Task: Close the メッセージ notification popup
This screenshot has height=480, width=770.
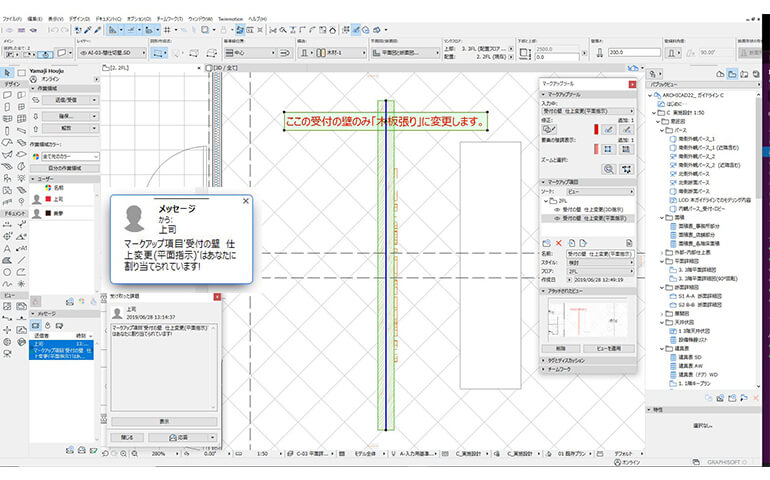Action: click(x=245, y=201)
